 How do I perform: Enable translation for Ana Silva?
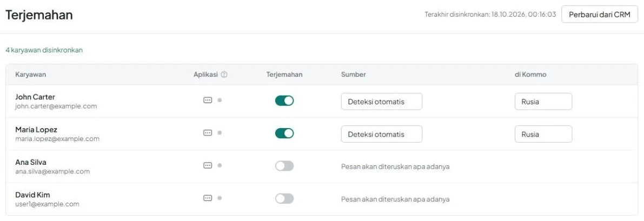pyautogui.click(x=284, y=166)
